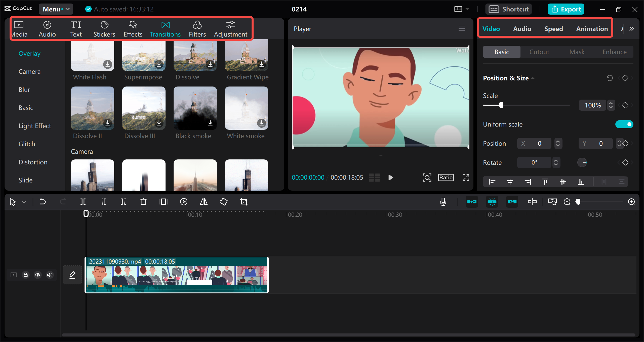This screenshot has height=342, width=644.
Task: Toggle Uniform scale off
Action: (x=624, y=124)
